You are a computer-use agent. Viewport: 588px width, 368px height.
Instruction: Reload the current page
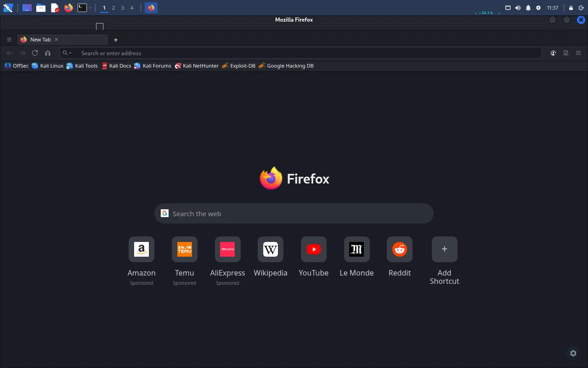pos(35,53)
